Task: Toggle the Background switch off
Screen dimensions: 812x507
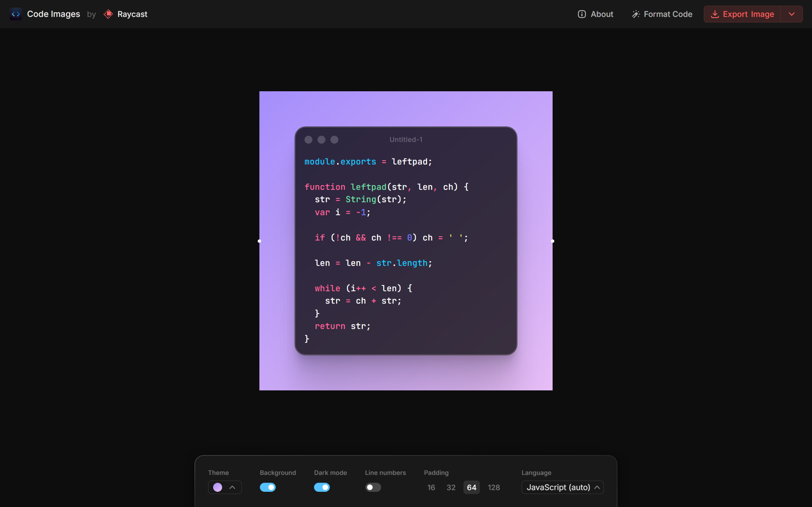Action: click(267, 487)
